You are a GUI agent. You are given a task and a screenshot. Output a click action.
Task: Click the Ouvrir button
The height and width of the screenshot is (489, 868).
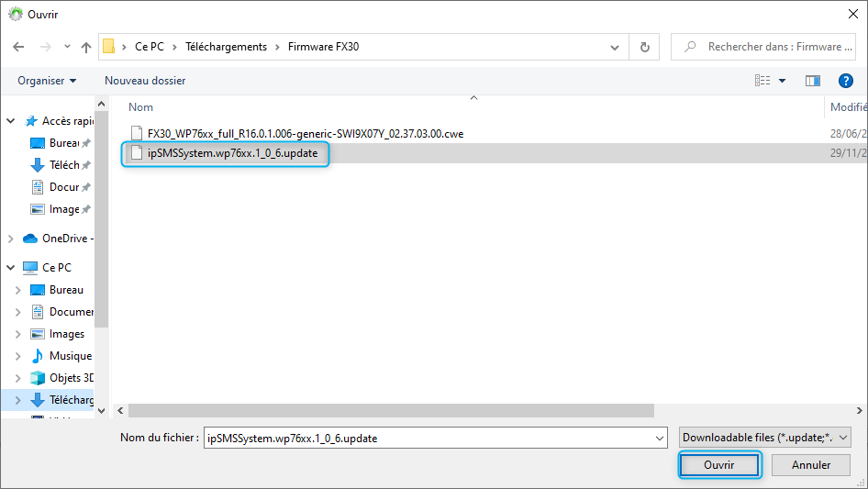(719, 465)
